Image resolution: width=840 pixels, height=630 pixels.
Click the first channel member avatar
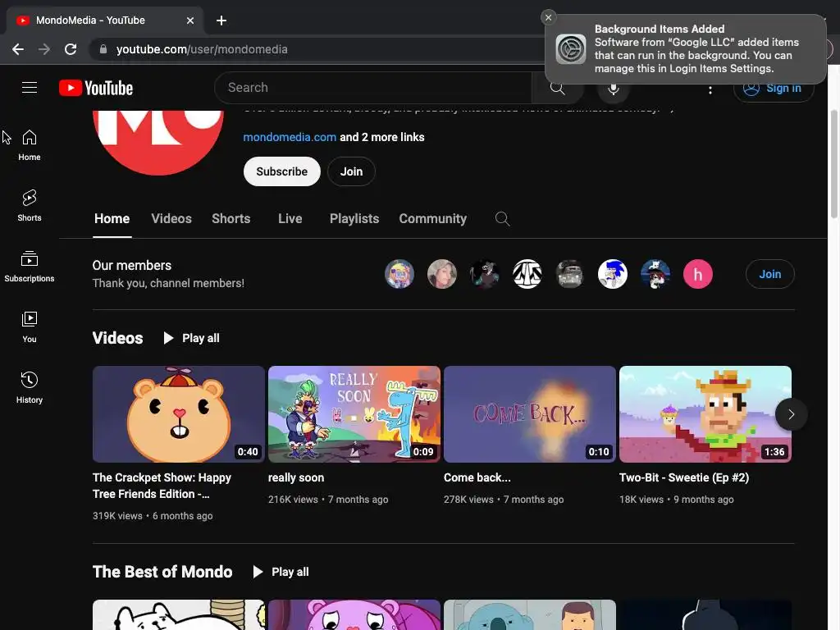[x=399, y=274]
